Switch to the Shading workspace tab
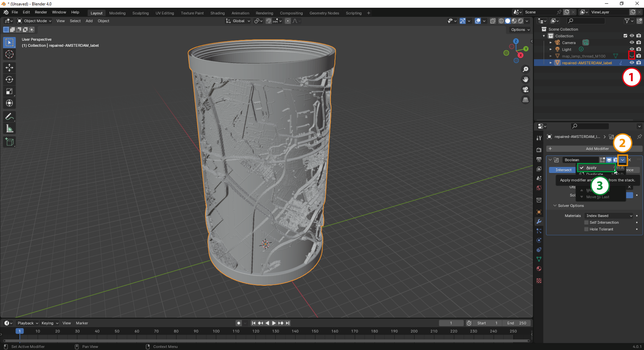644x350 pixels. (x=217, y=13)
